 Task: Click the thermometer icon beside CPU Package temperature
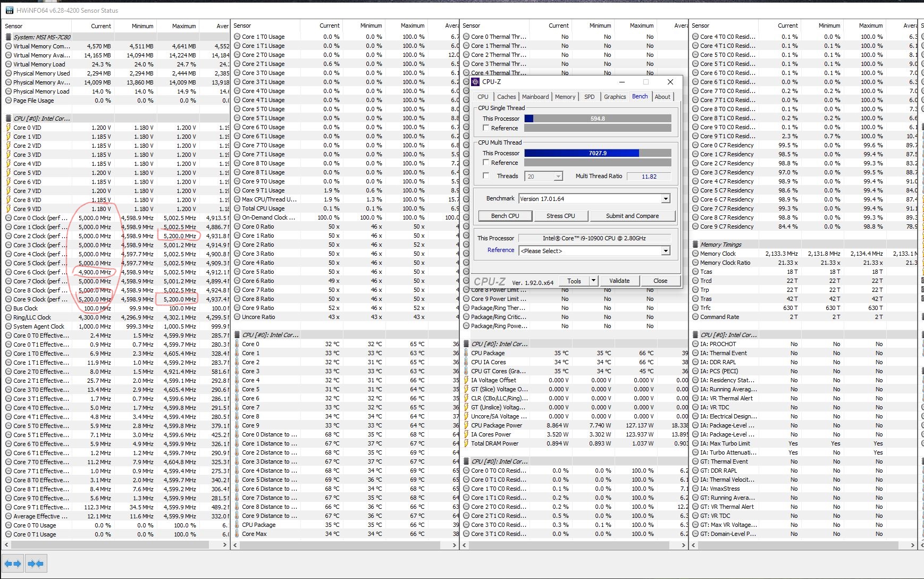466,353
